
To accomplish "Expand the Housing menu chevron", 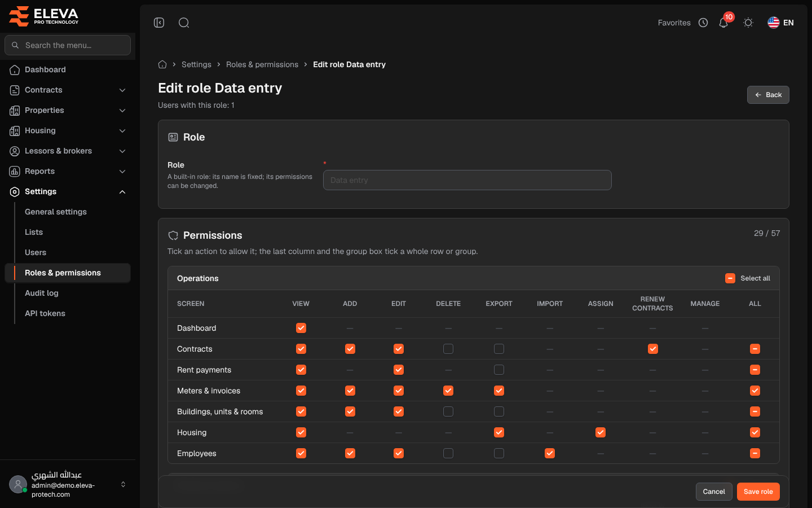I will (122, 130).
